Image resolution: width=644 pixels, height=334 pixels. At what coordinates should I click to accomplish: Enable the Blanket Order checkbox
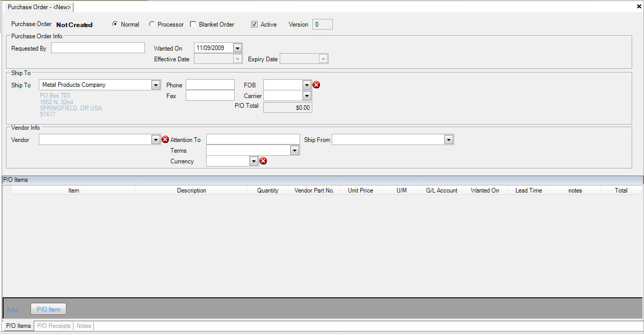tap(193, 24)
